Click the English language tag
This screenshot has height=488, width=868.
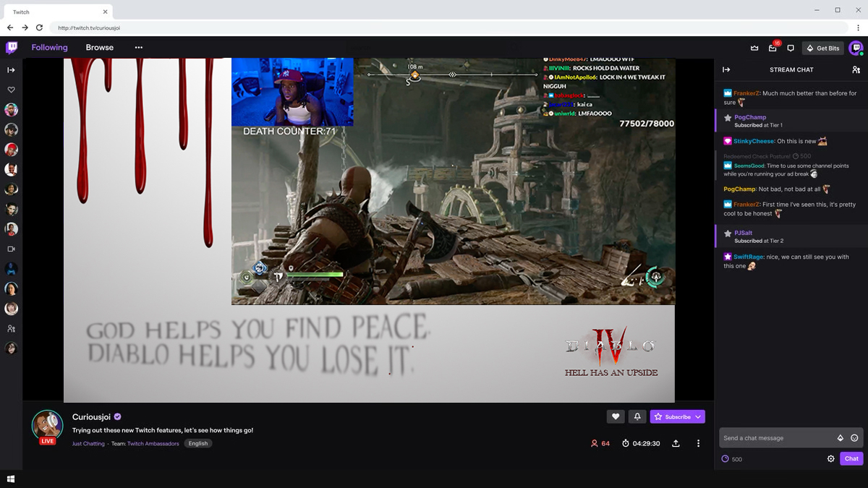click(x=198, y=443)
